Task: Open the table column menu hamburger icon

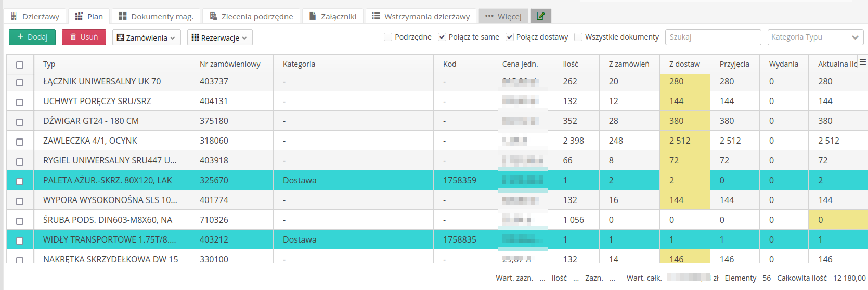Action: coord(863,62)
